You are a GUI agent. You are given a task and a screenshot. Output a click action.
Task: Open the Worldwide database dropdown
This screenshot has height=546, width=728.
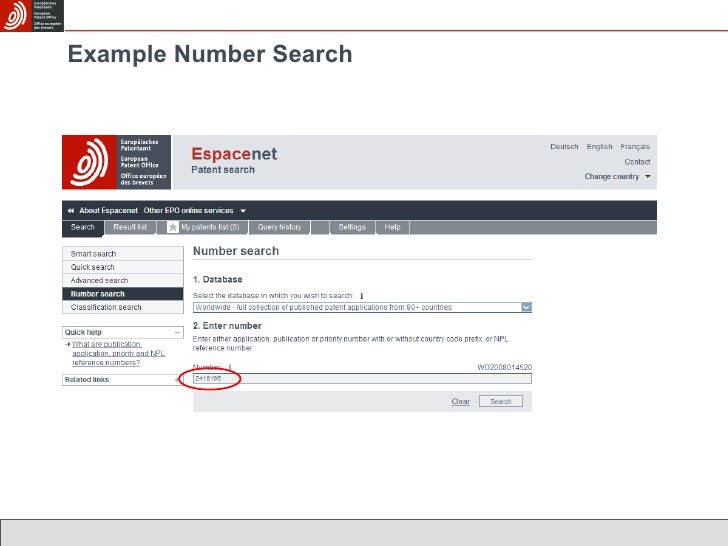(362, 307)
